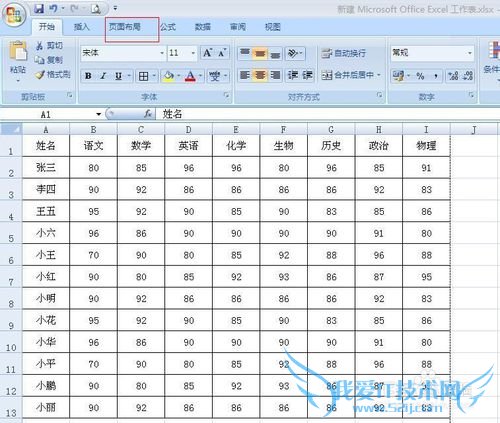The height and width of the screenshot is (423, 500).
Task: Align text left
Action: 245,75
